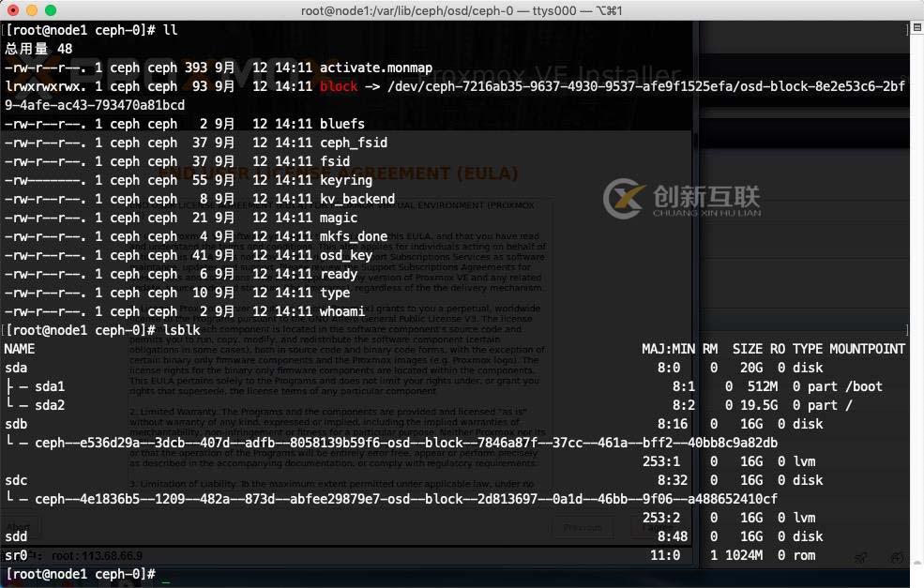This screenshot has height=588, width=924.
Task: Click the 253:2 device number
Action: [661, 518]
